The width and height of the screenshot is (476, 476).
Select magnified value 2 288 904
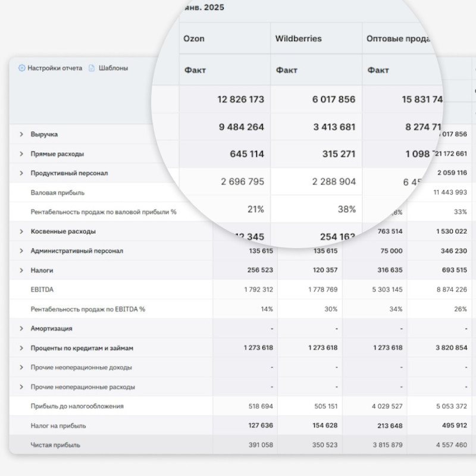tap(334, 181)
